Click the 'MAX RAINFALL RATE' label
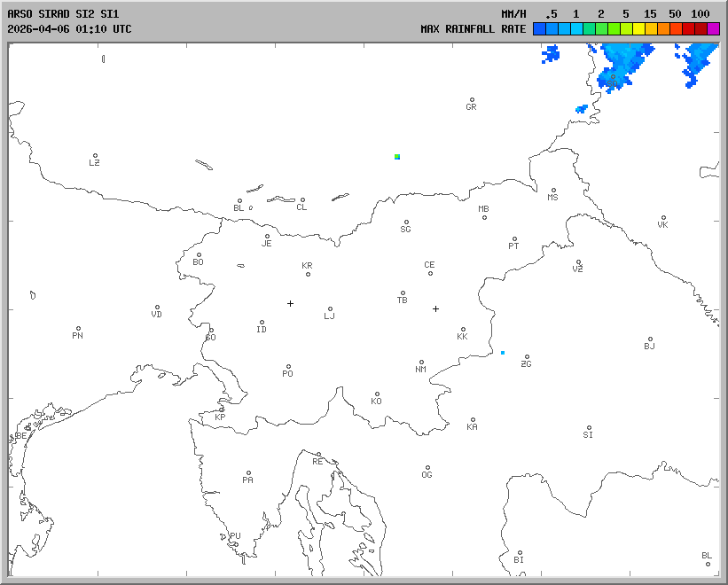The image size is (728, 585). point(473,28)
